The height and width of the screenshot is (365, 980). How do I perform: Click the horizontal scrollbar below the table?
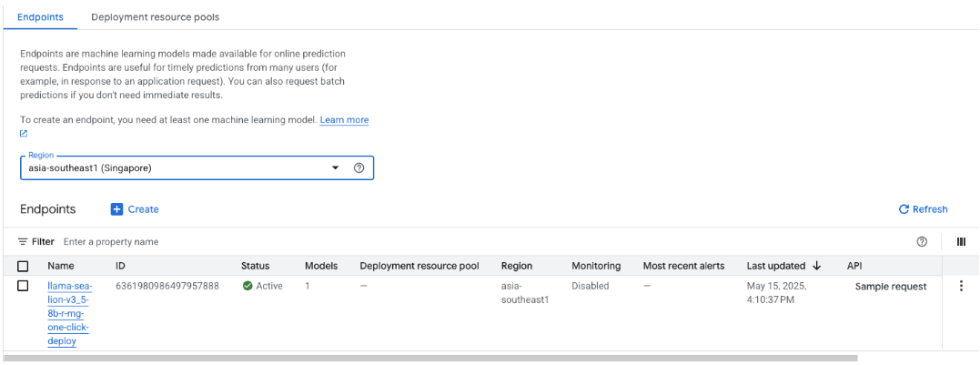coord(429,359)
